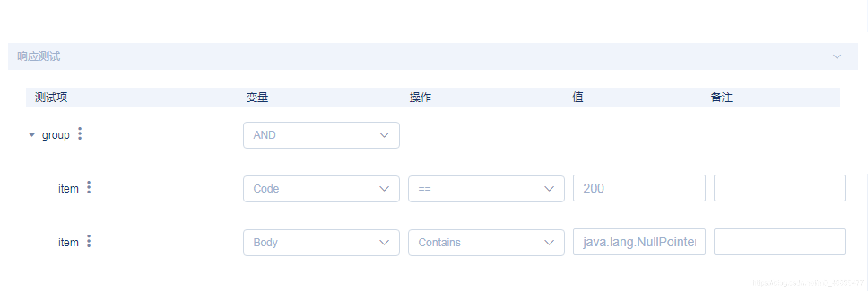Open the more-options menu beside group
Screen dimensions: 868x291
click(80, 134)
